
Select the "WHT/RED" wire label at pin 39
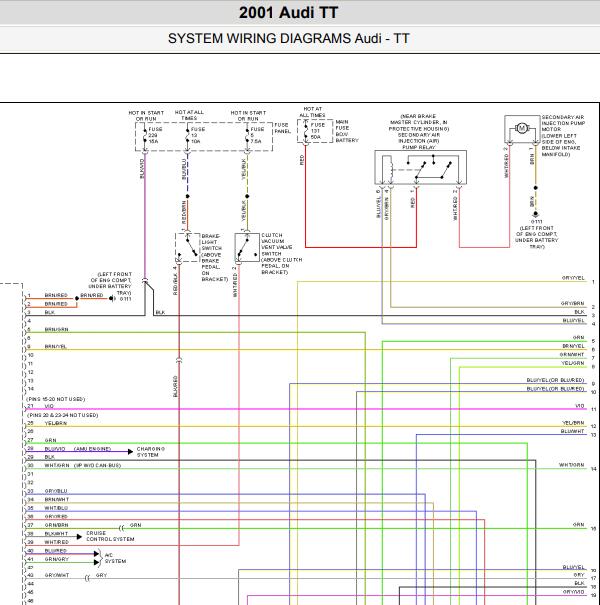[56, 542]
